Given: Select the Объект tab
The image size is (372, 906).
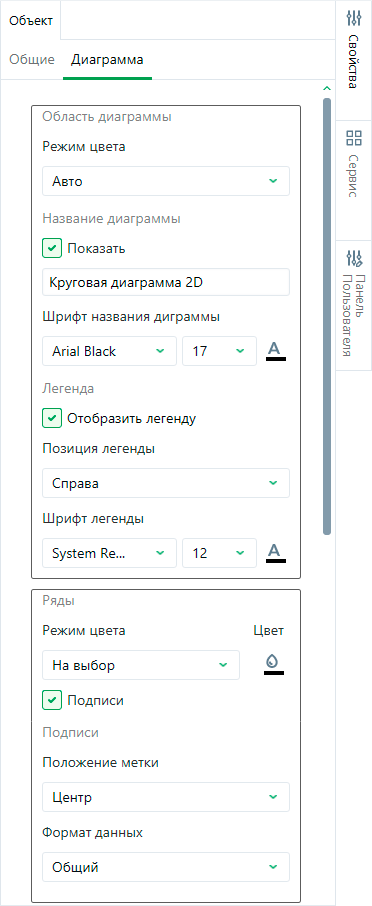Looking at the screenshot, I should coord(31,21).
